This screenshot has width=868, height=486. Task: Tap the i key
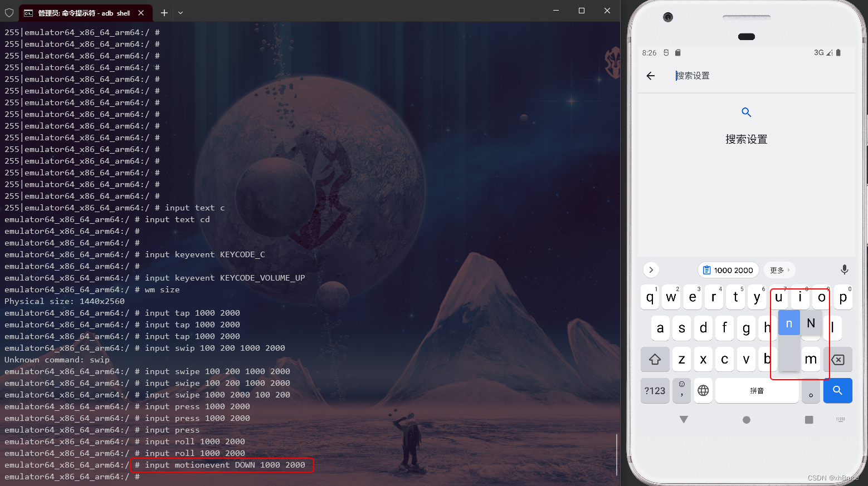tap(800, 297)
